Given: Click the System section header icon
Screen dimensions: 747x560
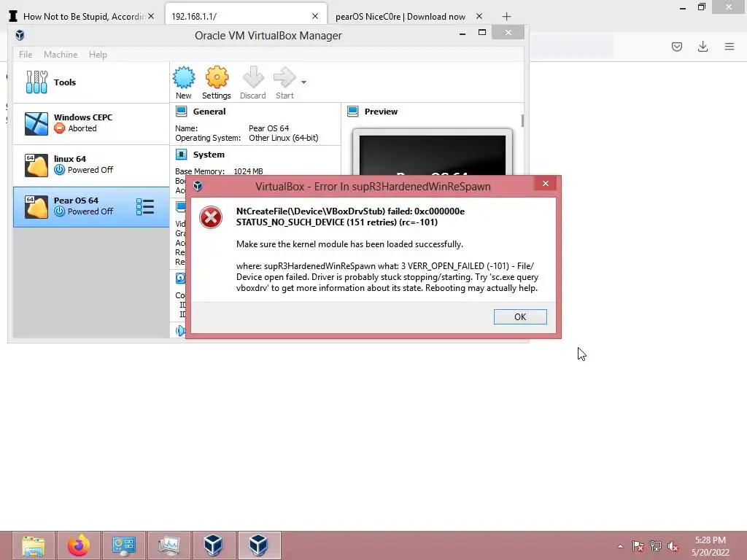Looking at the screenshot, I should (x=181, y=155).
